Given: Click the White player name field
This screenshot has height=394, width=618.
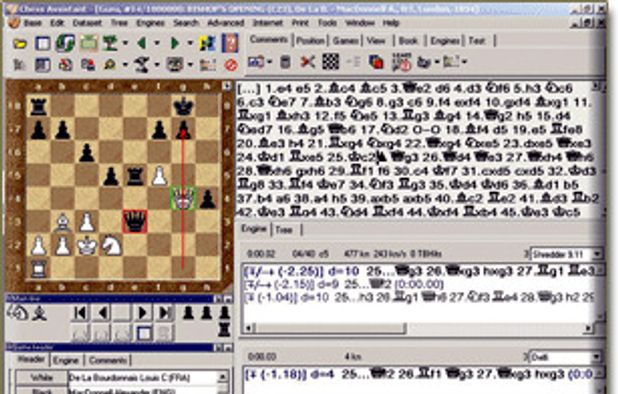Looking at the screenshot, I should [143, 378].
